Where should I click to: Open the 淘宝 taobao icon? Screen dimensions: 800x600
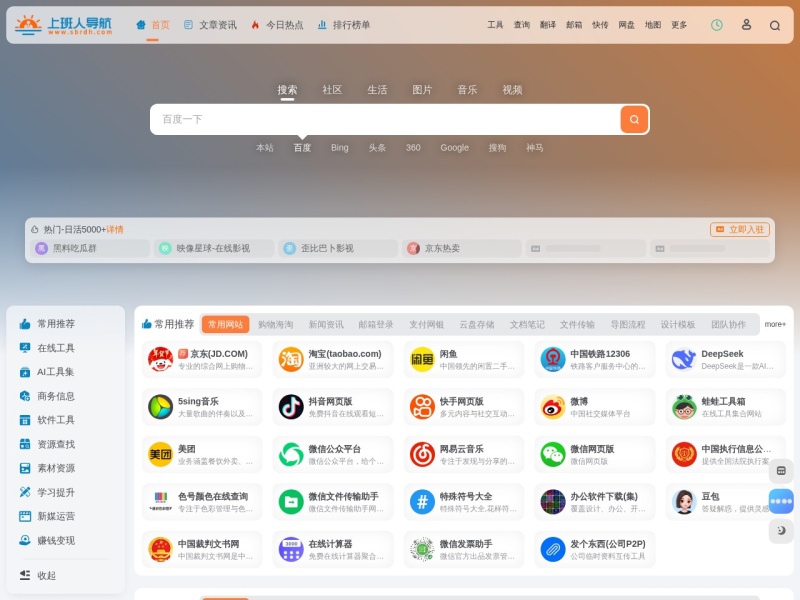[291, 359]
